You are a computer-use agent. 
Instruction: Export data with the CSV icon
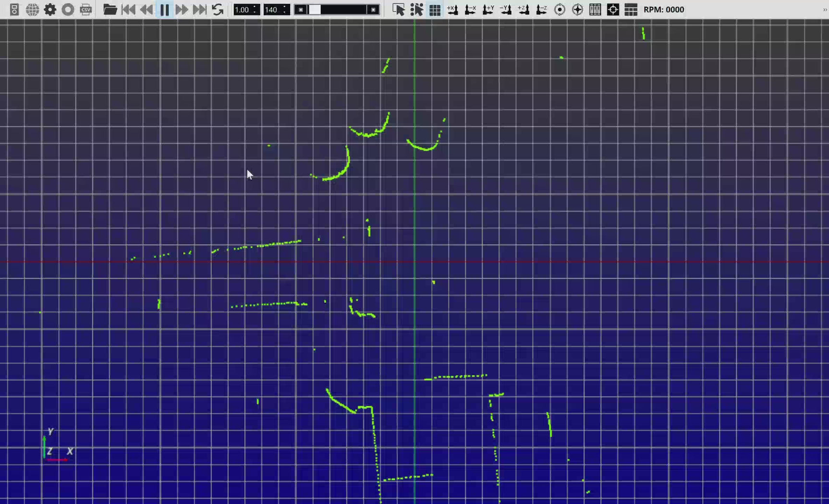86,10
